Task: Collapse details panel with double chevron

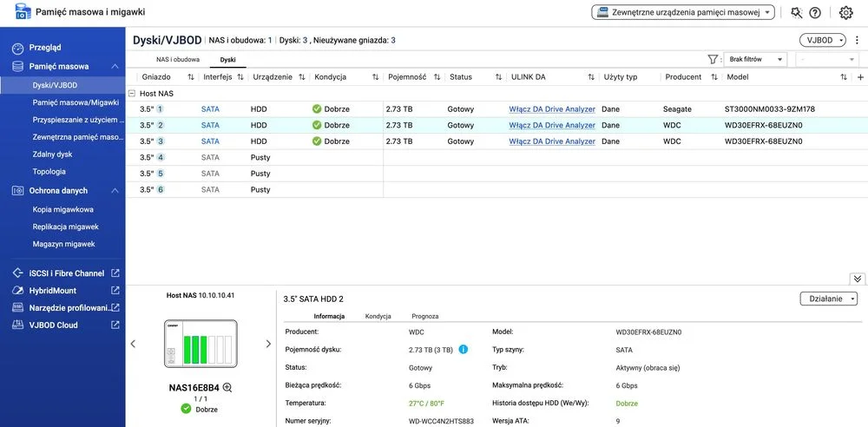Action: pos(857,278)
